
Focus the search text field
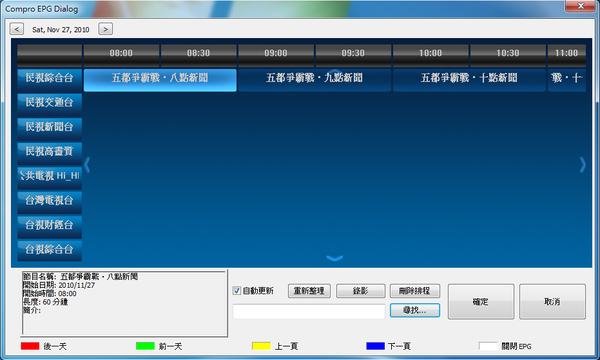[309, 311]
